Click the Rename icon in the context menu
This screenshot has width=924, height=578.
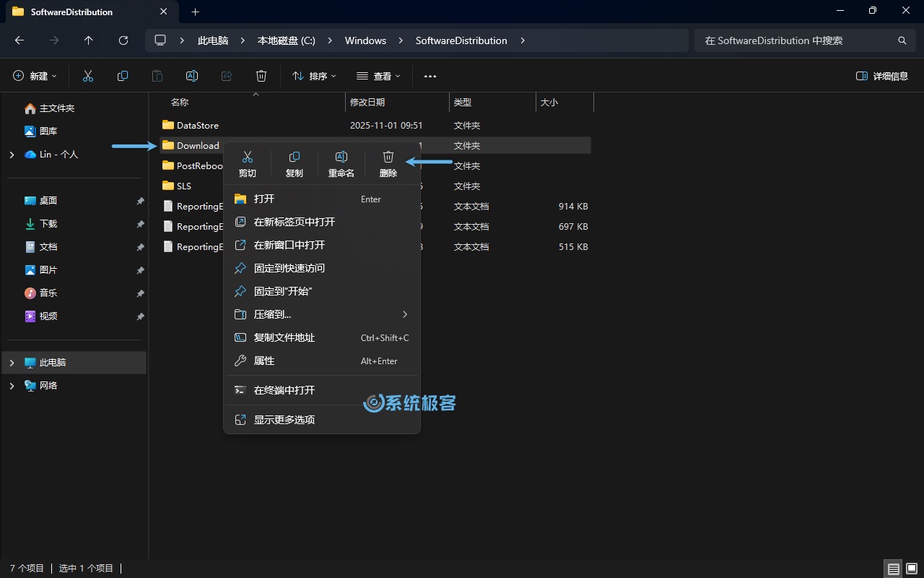[x=341, y=163]
